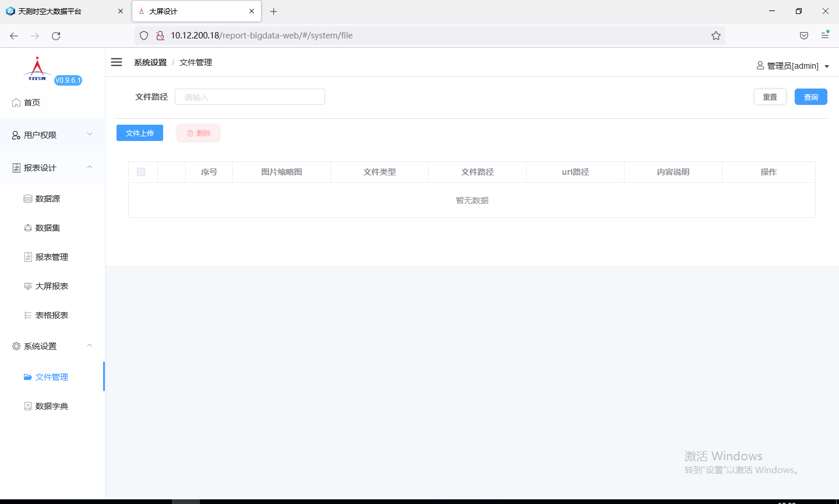The width and height of the screenshot is (839, 504).
Task: Reload the page using refresh icon
Action: (56, 36)
